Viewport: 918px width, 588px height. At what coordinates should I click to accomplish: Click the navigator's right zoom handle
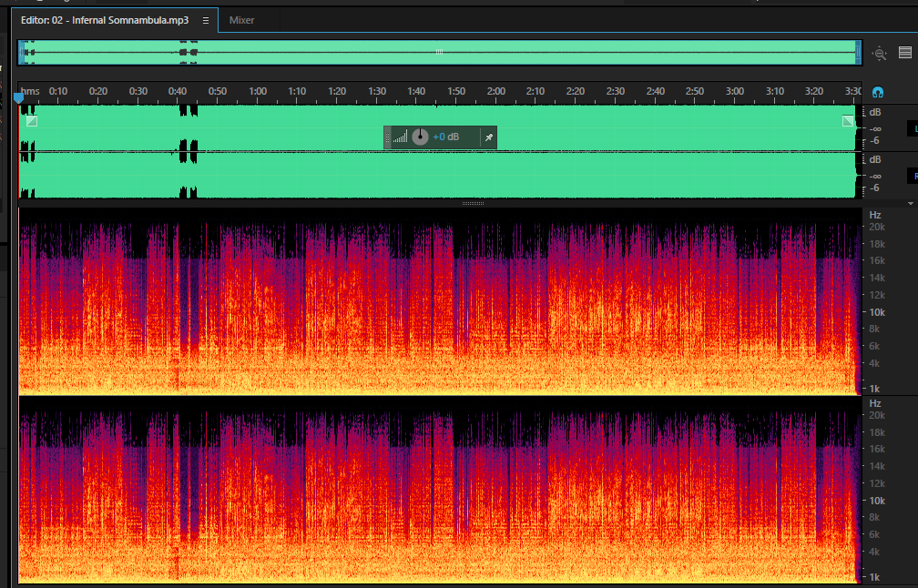859,52
